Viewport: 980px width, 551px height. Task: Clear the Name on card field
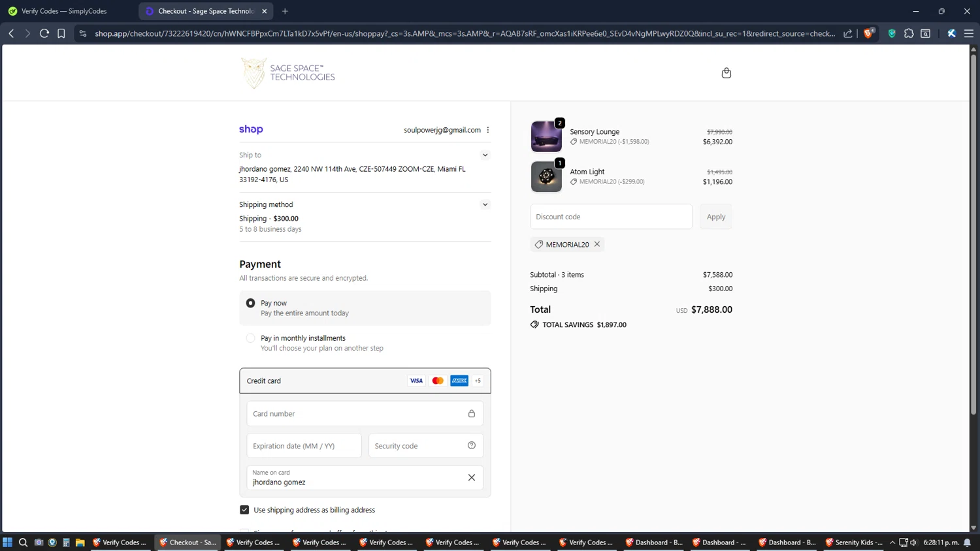click(472, 477)
